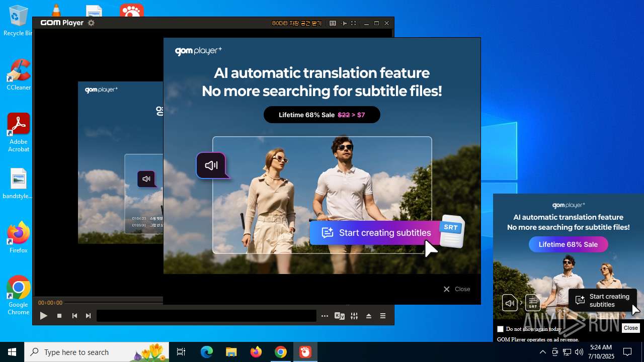Open the three-dots more options
The width and height of the screenshot is (644, 362).
[325, 316]
